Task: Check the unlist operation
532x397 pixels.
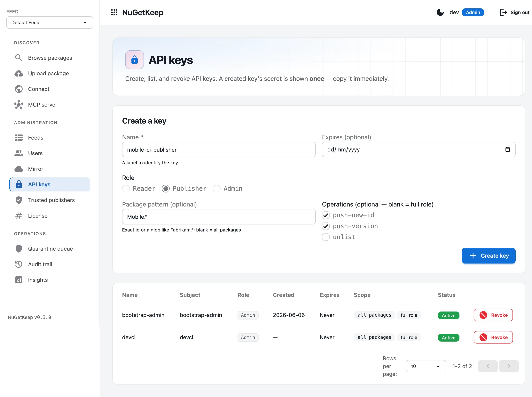Action: pos(325,237)
